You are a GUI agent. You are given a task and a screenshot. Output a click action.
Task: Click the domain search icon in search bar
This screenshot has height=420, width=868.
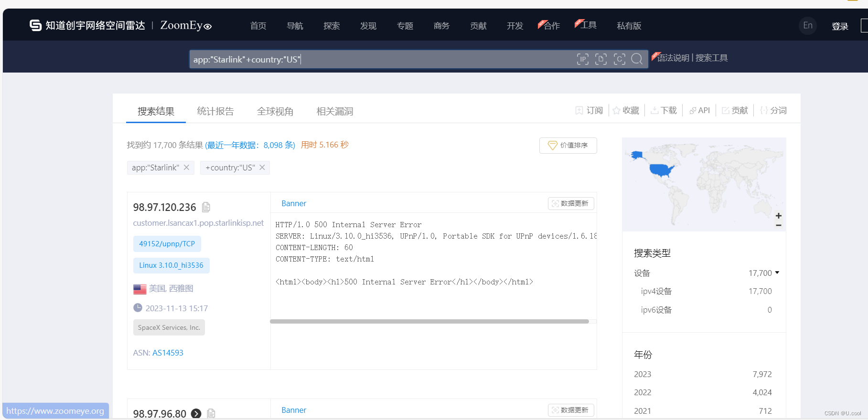pyautogui.click(x=601, y=59)
